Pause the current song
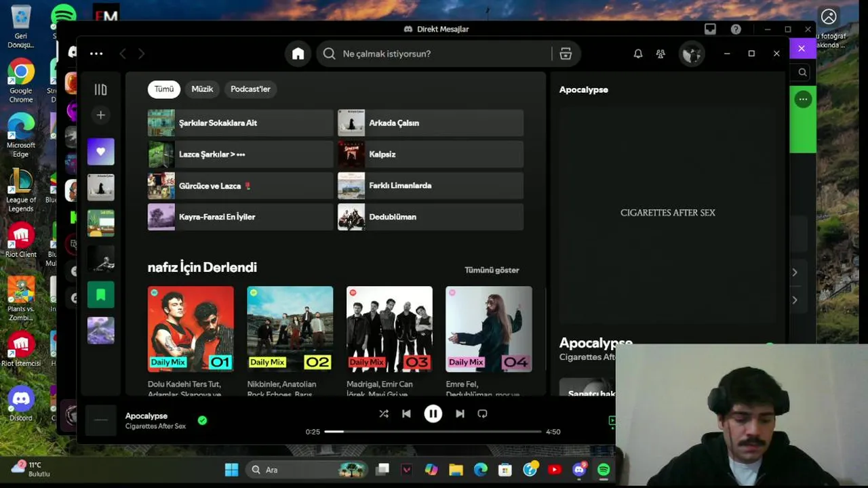This screenshot has height=488, width=868. point(433,413)
